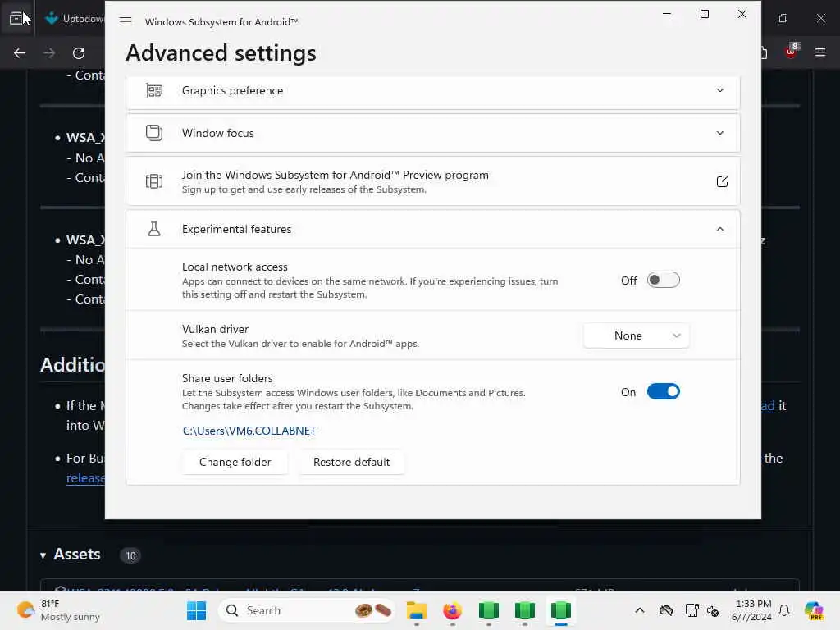The image size is (840, 630).
Task: Open Firefox from the taskbar
Action: click(452, 610)
